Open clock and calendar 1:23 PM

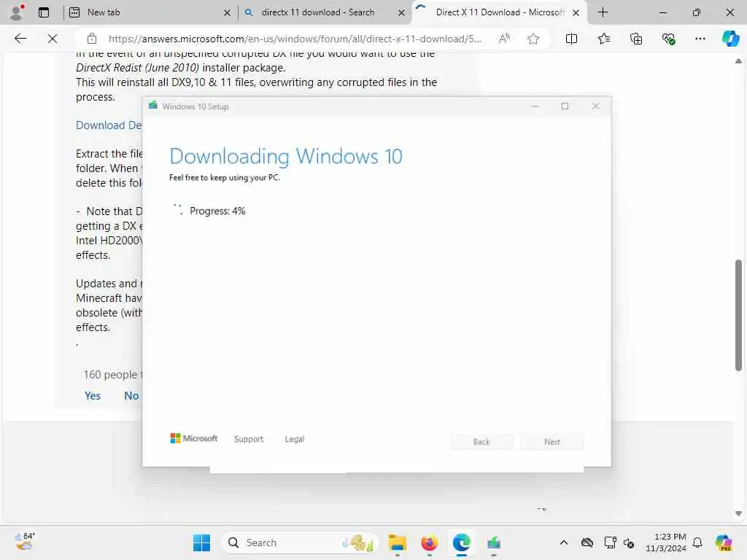point(665,542)
